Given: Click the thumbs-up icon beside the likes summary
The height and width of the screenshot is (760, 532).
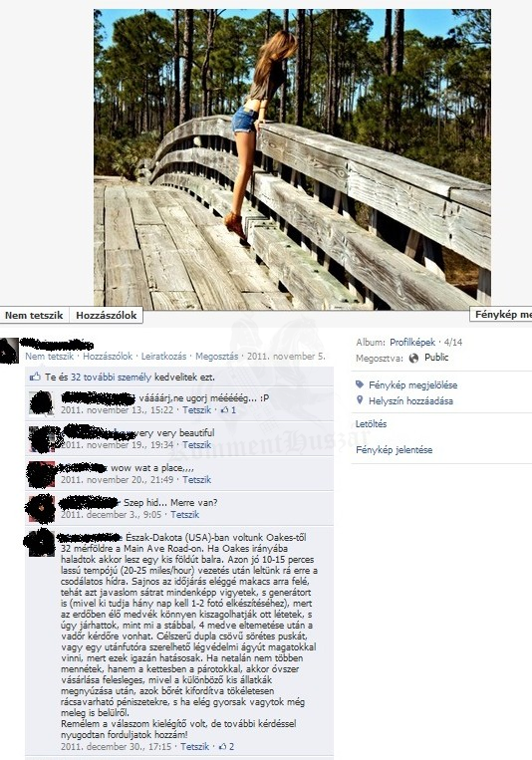Looking at the screenshot, I should (x=35, y=377).
